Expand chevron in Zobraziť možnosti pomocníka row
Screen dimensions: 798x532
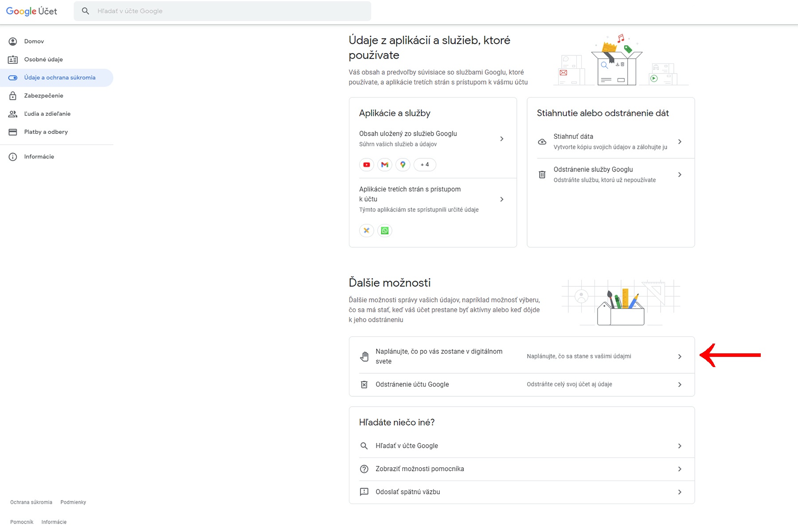(x=680, y=469)
